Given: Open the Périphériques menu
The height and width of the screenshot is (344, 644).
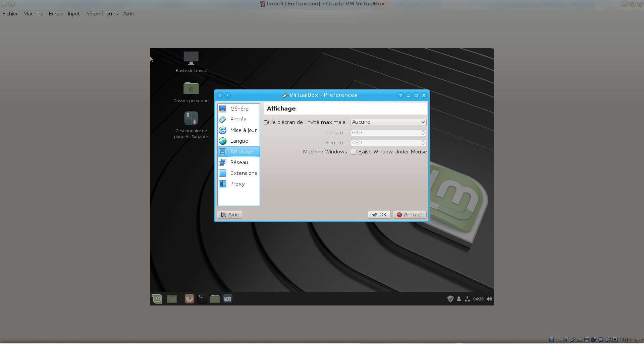Looking at the screenshot, I should tap(101, 14).
